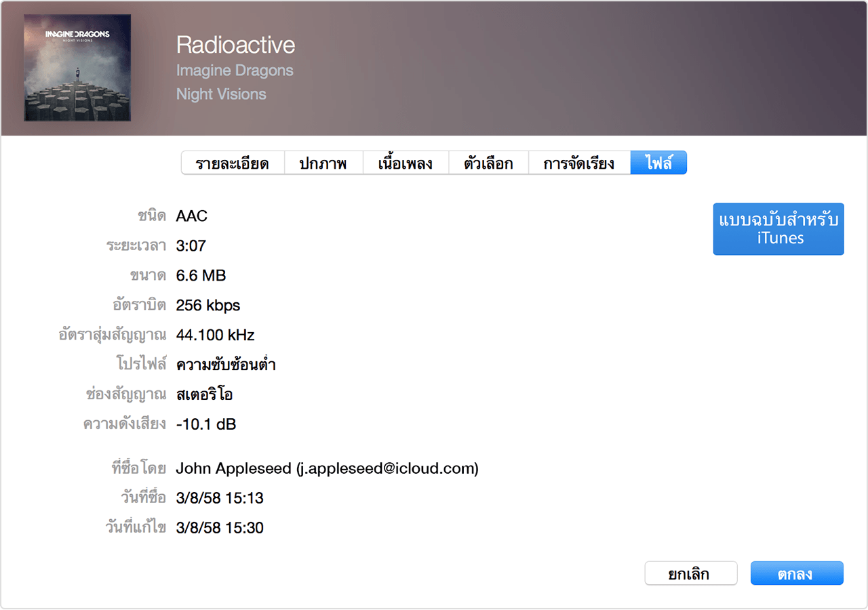Viewport: 868px width, 610px height.
Task: Click the ขนาด label
Action: pyautogui.click(x=149, y=276)
